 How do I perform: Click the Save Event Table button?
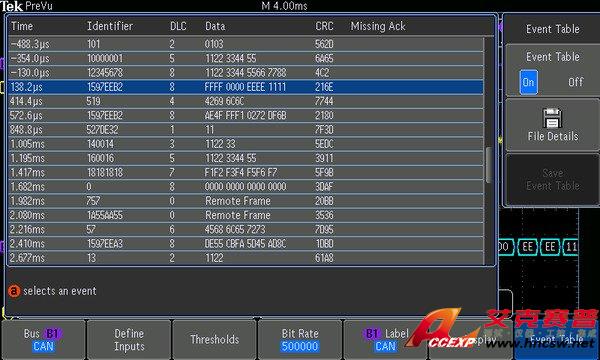pos(553,179)
